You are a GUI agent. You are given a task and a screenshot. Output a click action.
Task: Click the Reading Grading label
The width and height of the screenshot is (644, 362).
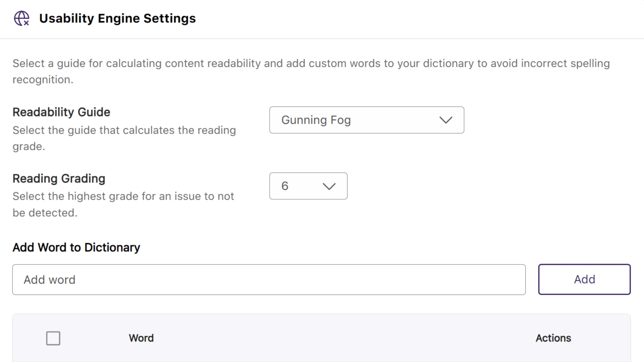(59, 179)
